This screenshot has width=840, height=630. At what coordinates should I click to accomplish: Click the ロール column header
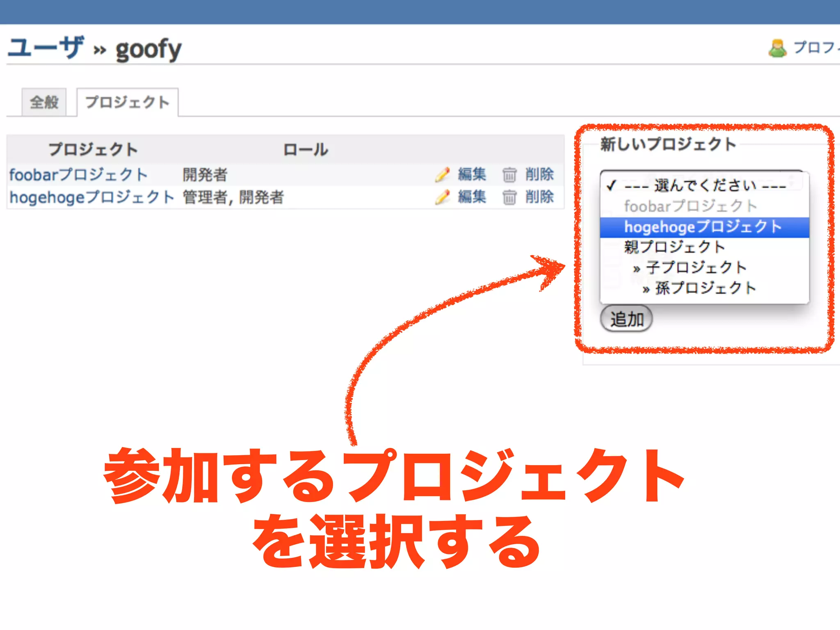tap(306, 149)
